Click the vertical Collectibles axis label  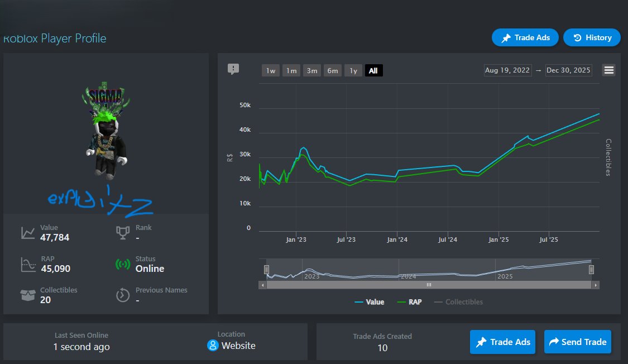608,157
